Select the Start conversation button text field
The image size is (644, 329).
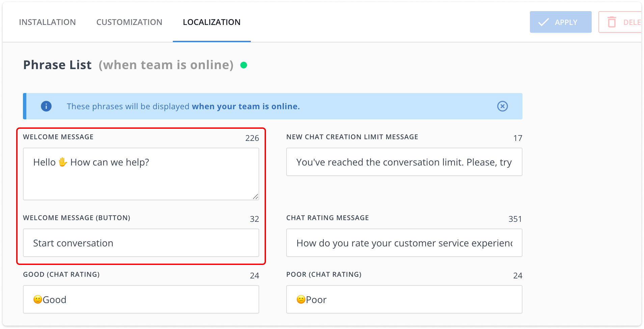pyautogui.click(x=141, y=243)
